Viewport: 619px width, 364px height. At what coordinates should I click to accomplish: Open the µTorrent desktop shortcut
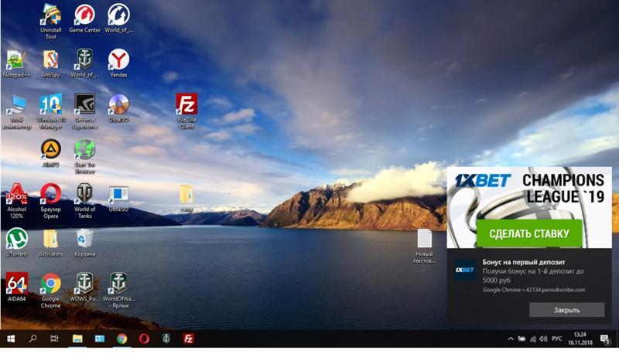[16, 243]
